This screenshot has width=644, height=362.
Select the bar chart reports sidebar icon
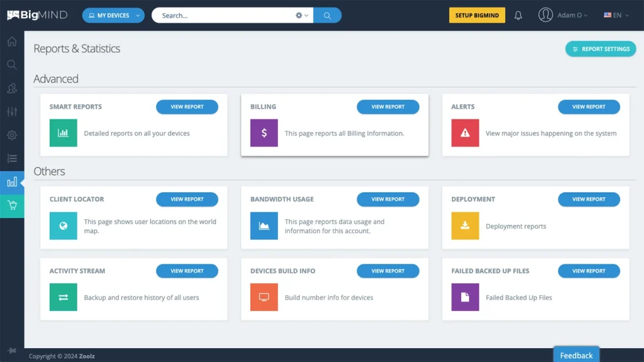click(x=12, y=182)
